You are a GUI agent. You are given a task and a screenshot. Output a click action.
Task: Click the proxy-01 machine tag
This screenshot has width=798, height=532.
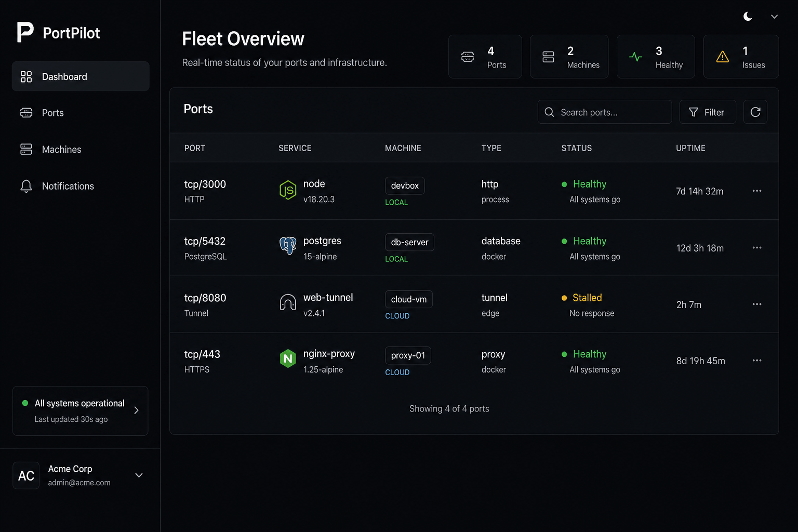[x=408, y=355]
